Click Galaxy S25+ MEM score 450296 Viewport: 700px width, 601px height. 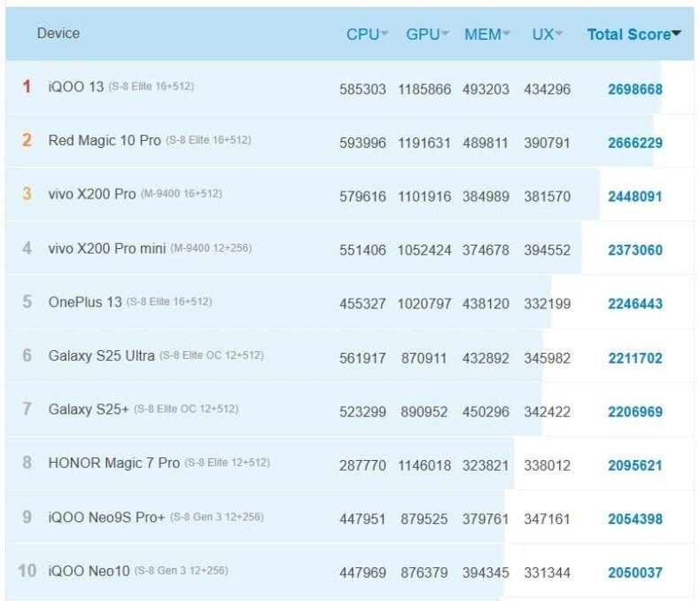486,411
